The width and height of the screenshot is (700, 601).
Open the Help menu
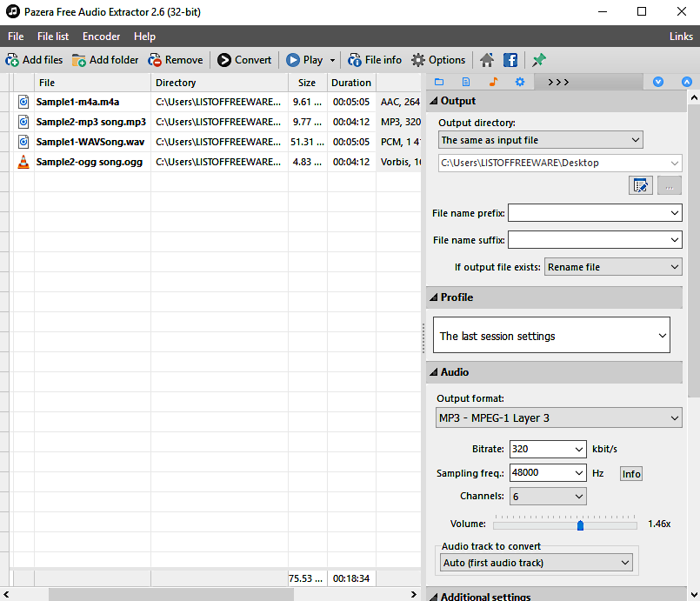[x=144, y=37]
